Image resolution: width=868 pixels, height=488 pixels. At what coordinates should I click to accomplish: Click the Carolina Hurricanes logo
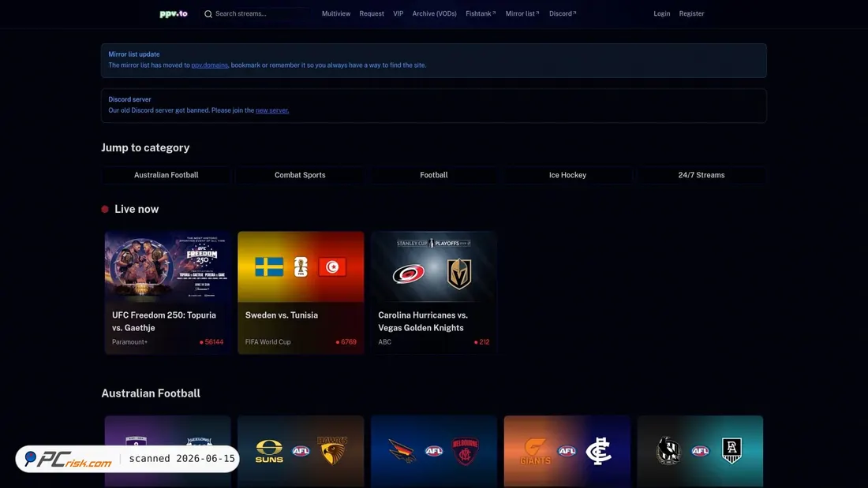[x=409, y=274]
